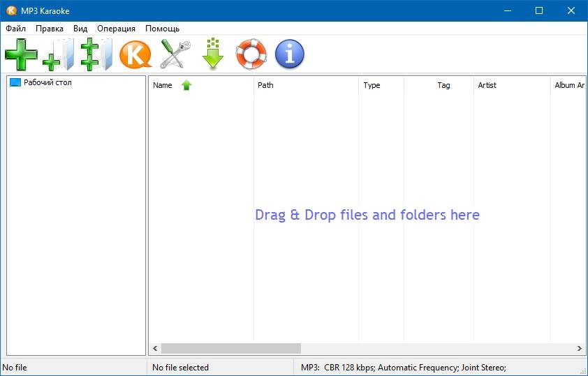Click the orange K karaoke icon
Image resolution: width=588 pixels, height=376 pixels.
pyautogui.click(x=135, y=54)
